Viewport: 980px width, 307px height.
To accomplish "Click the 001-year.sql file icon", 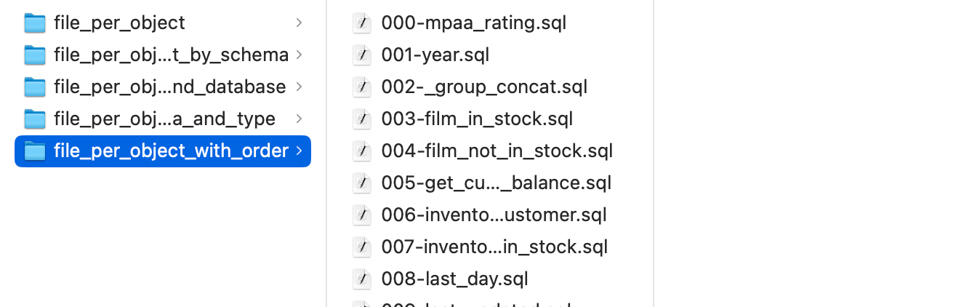I will (362, 55).
